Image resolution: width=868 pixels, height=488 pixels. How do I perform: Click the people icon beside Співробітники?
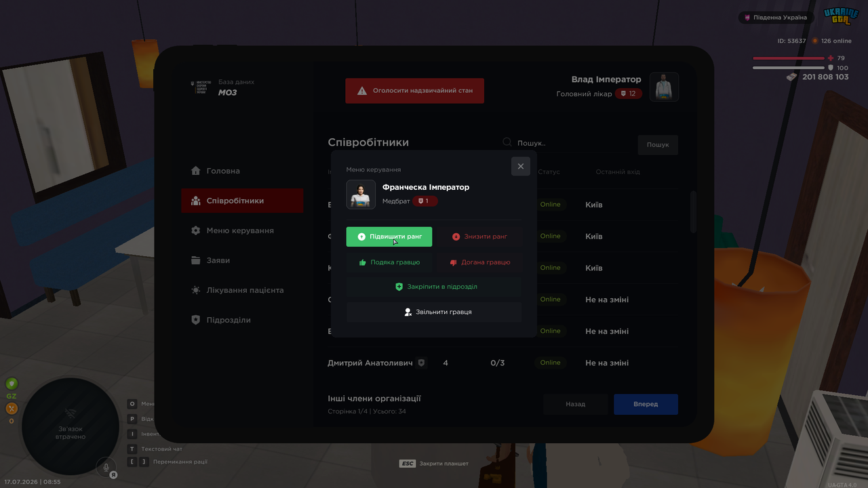click(196, 201)
